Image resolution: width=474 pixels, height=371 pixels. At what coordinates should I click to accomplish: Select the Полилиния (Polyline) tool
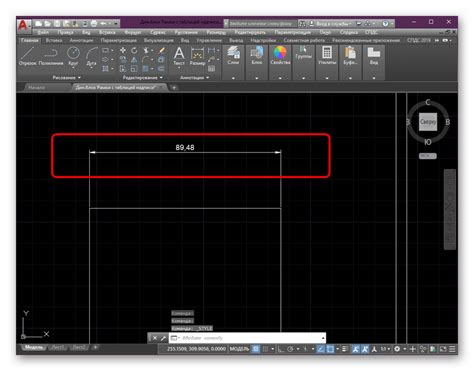(x=51, y=56)
